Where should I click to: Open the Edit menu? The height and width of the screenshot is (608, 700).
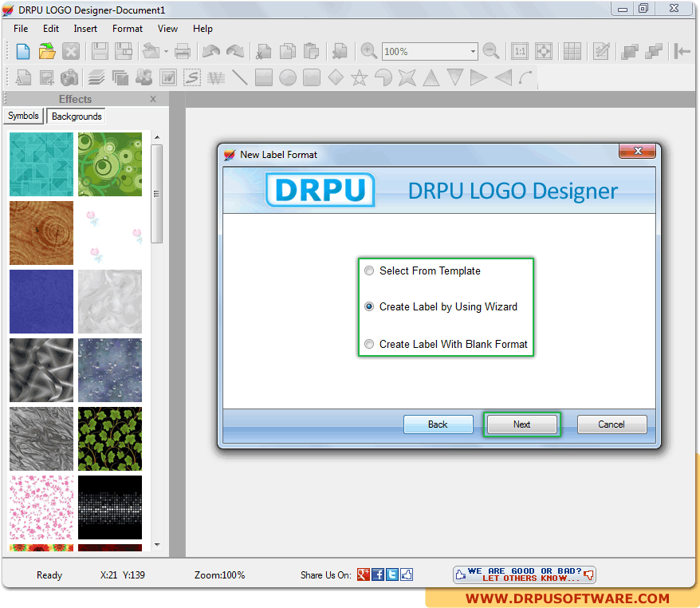tap(51, 29)
